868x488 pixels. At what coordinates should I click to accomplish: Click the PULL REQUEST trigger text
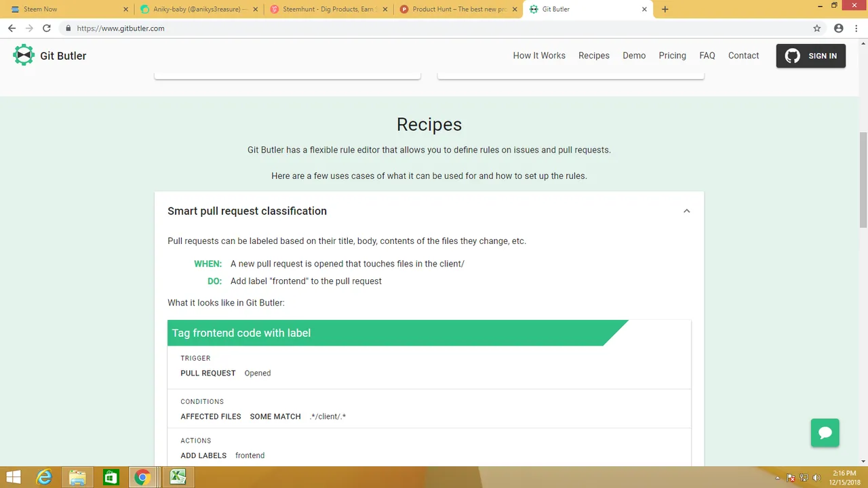[208, 373]
